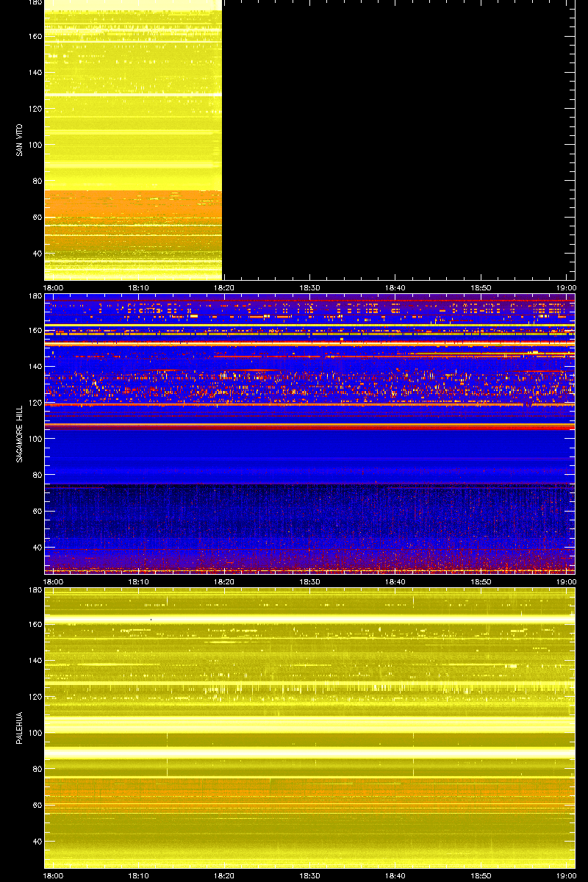Click the SAGAMORE HILL axis label

(x=20, y=434)
